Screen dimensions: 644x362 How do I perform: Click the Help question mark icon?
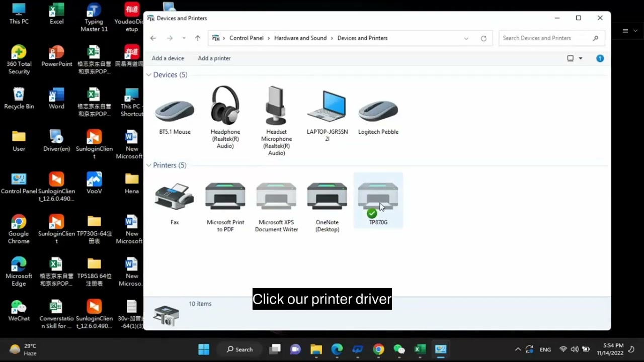(x=600, y=58)
